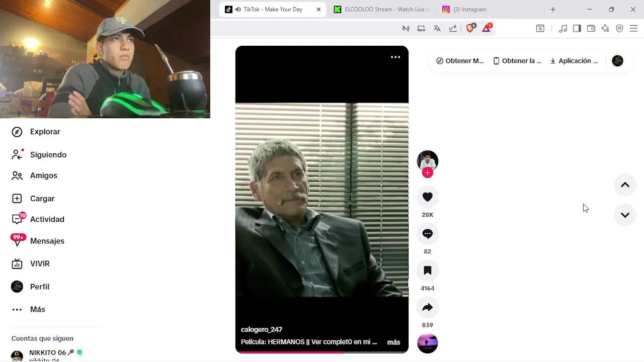Click video progress bar at bottom of player

pyautogui.click(x=322, y=352)
